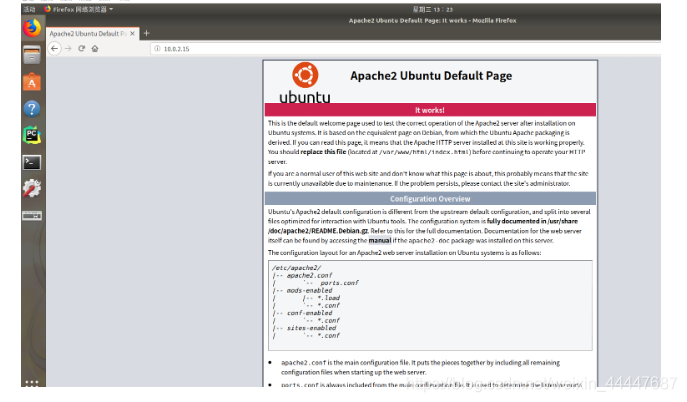Screen dimensions: 687x402
Task: Reload the current page
Action: (81, 49)
